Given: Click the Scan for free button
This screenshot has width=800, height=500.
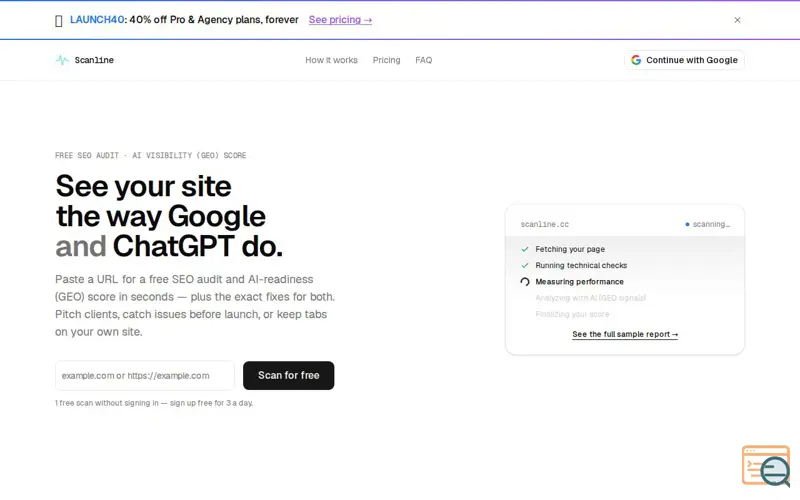Looking at the screenshot, I should point(288,376).
